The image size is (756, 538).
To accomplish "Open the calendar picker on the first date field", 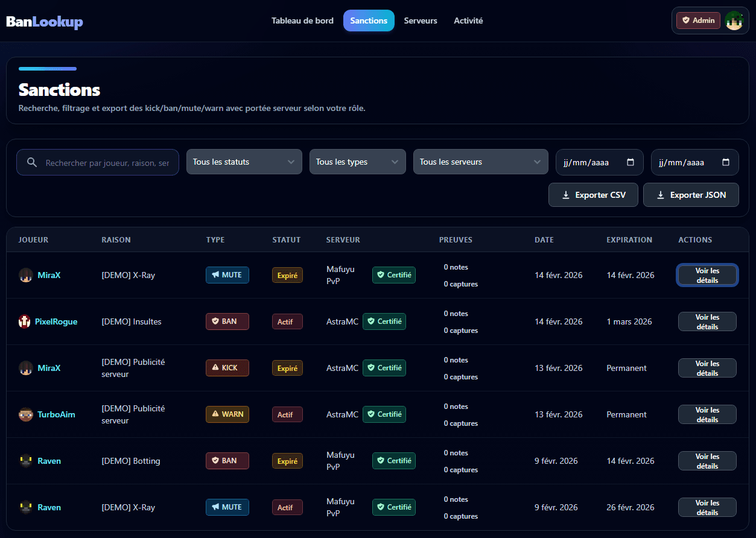I will [x=631, y=162].
